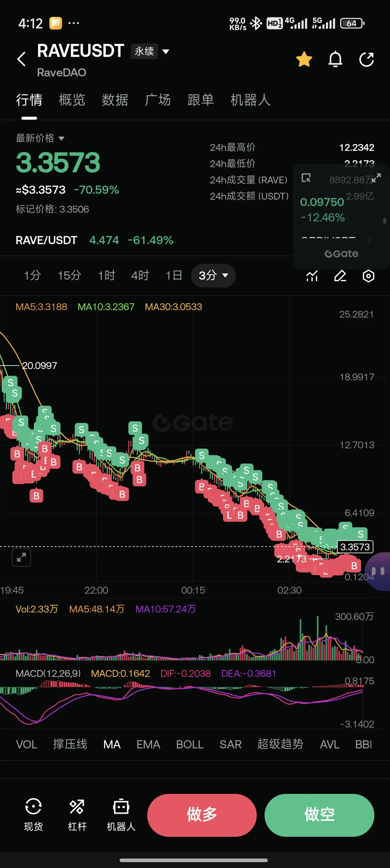Tap the MA30:3.0533 indicator label
Viewport: 390px width, 868px height.
tap(174, 307)
